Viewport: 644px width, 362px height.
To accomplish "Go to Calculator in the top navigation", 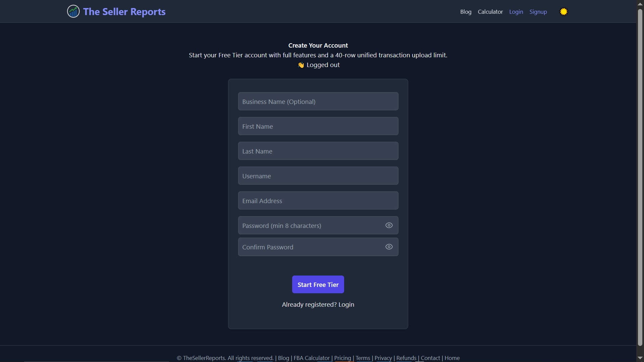I will point(490,12).
